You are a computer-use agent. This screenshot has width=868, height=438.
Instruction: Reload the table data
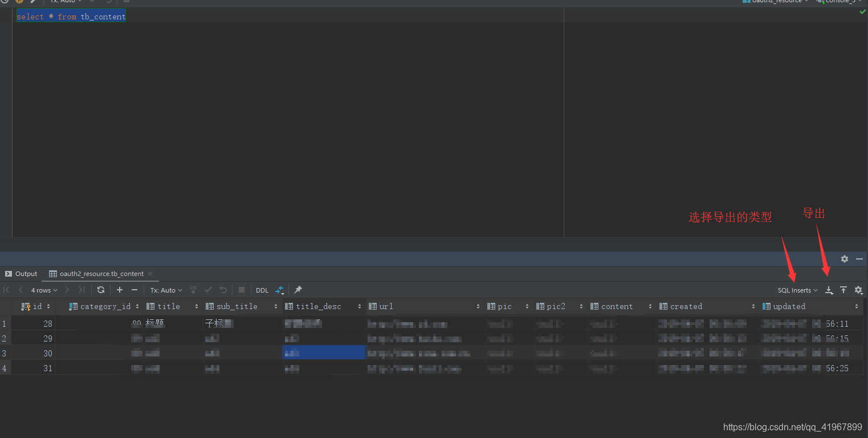[x=101, y=290]
